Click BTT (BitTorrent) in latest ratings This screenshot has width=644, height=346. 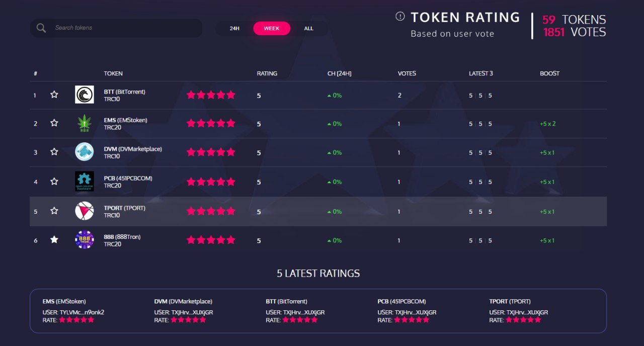tap(286, 301)
